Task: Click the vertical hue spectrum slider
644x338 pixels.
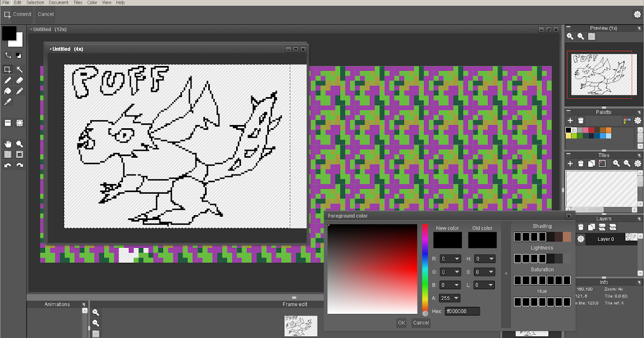Action: pos(425,268)
